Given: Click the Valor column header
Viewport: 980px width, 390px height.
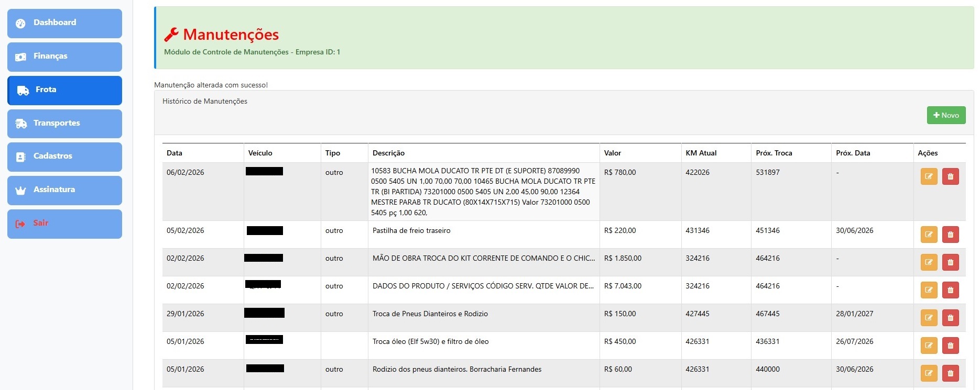Looking at the screenshot, I should point(612,153).
